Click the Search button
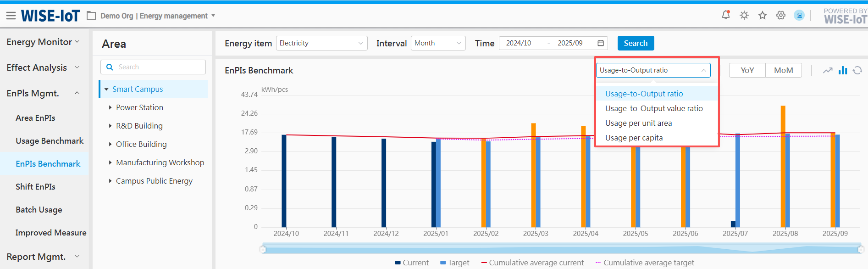 636,43
